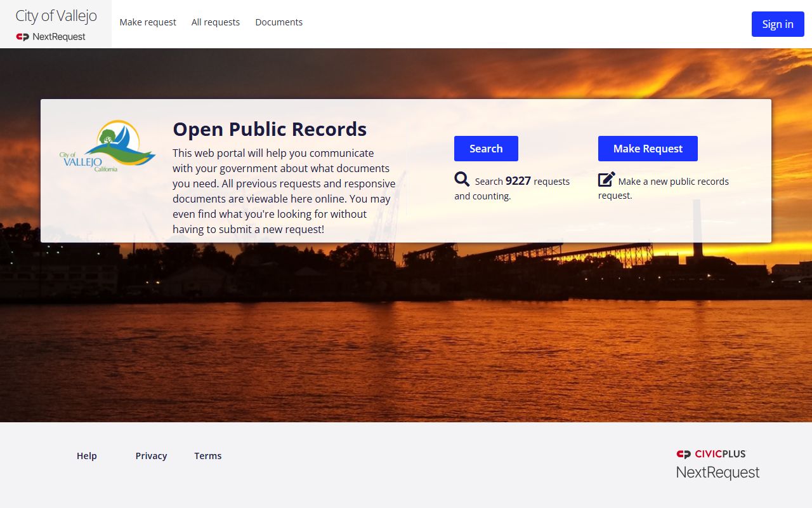Click the pencil edit icon
This screenshot has width=812, height=508.
coord(606,180)
